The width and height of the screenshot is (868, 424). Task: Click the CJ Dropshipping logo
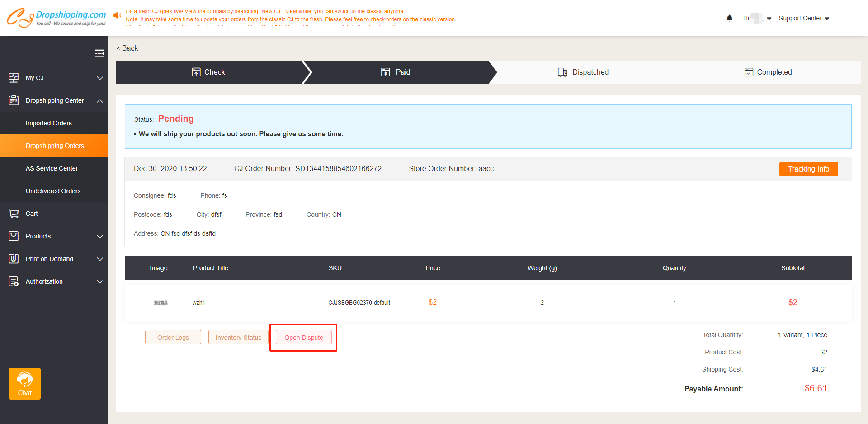(x=57, y=18)
